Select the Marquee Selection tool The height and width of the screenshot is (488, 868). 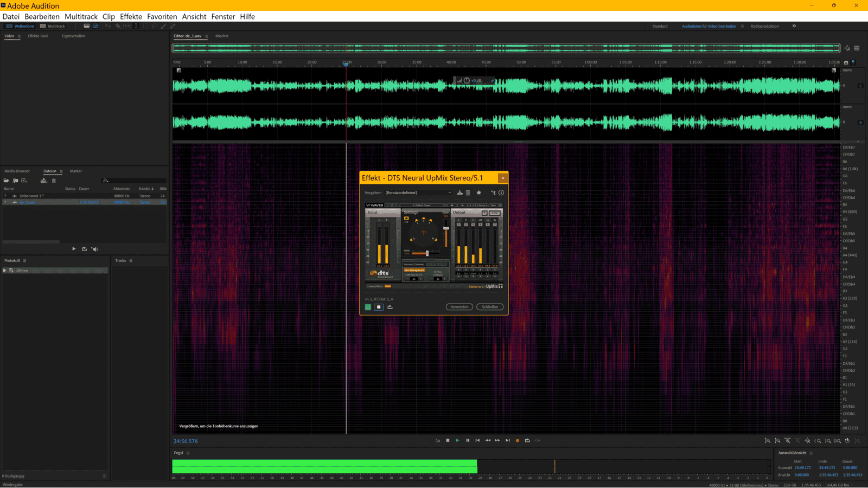[x=145, y=26]
